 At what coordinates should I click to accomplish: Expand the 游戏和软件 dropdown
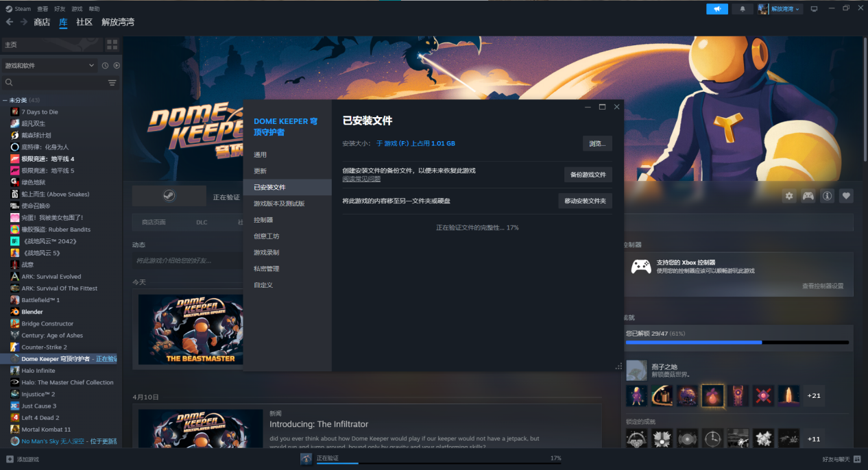tap(49, 65)
